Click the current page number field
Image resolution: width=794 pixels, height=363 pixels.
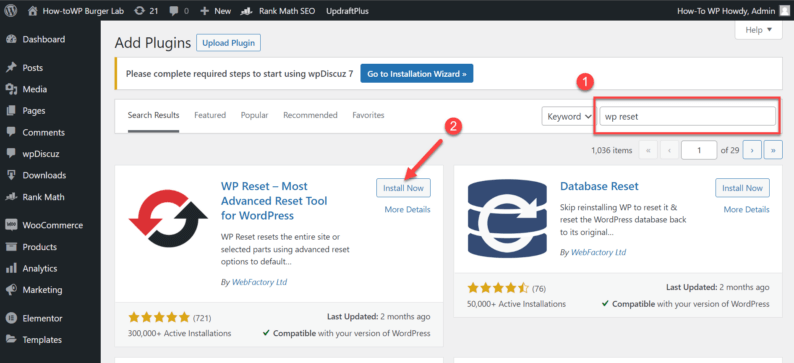[x=698, y=150]
